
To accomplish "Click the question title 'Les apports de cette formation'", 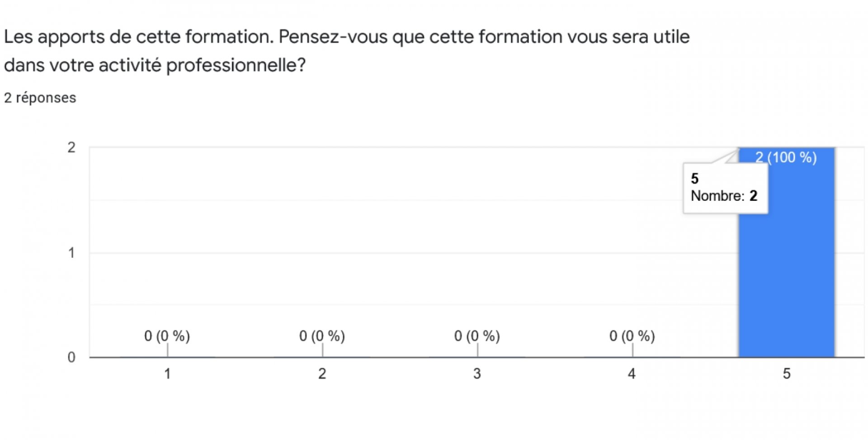I will coord(139,37).
